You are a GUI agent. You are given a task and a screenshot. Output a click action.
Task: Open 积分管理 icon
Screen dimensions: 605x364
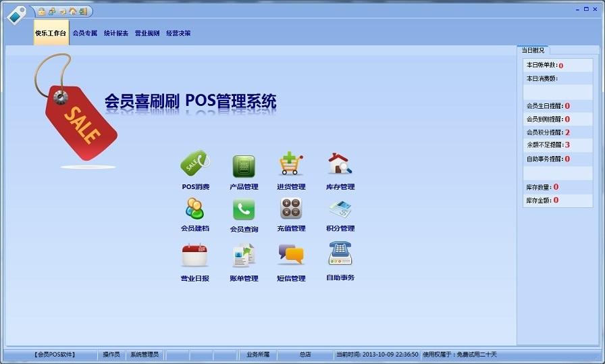[x=340, y=209]
